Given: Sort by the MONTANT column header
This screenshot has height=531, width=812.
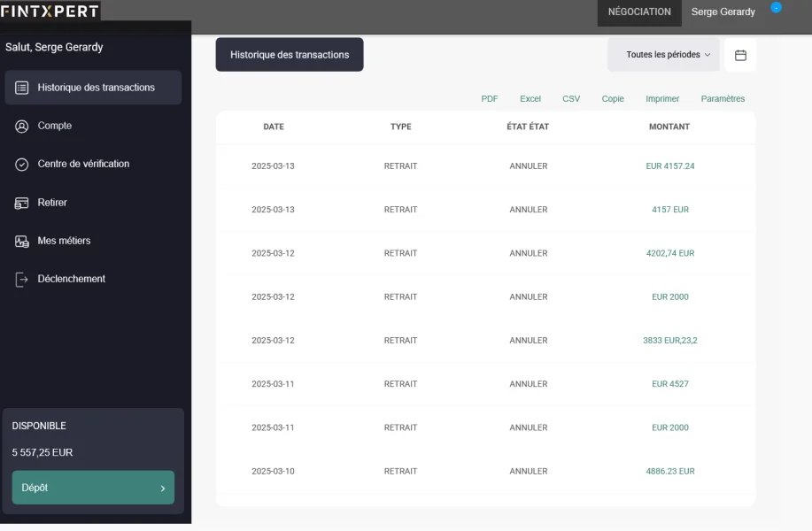Looking at the screenshot, I should tap(669, 127).
